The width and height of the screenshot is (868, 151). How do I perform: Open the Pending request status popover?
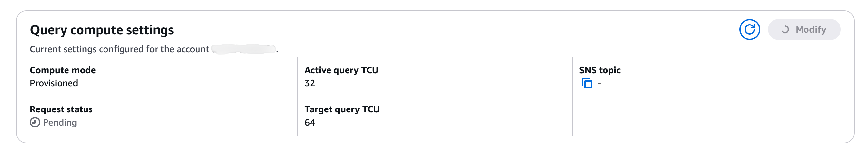60,123
